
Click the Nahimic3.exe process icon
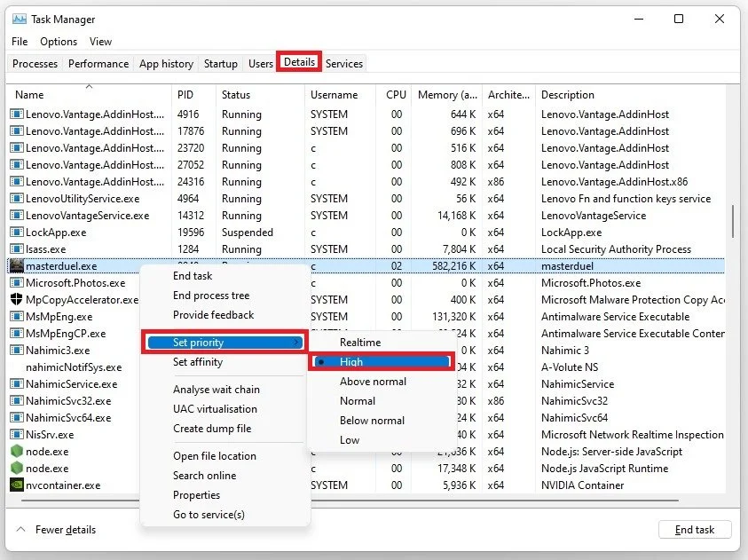[x=17, y=351]
